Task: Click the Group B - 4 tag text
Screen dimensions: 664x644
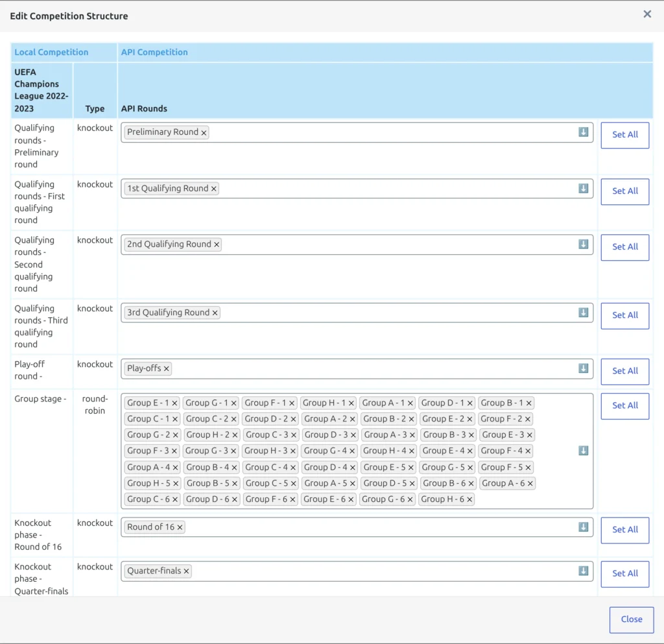Action: (x=207, y=468)
